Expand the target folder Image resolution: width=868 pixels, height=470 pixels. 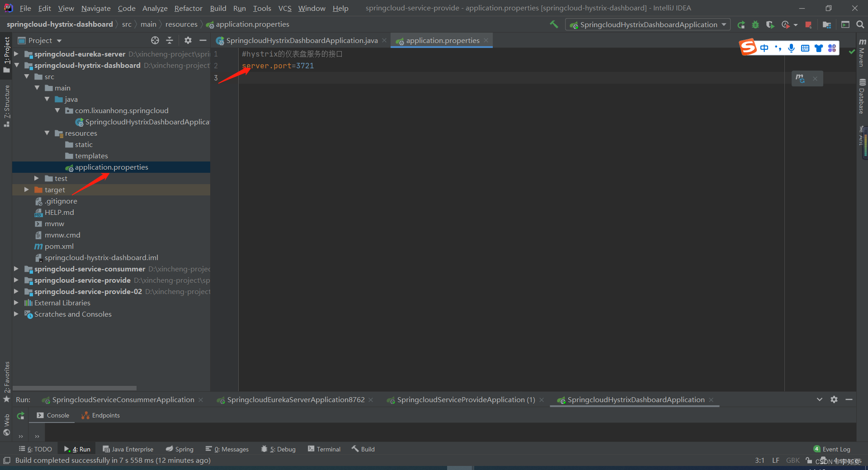pos(27,190)
